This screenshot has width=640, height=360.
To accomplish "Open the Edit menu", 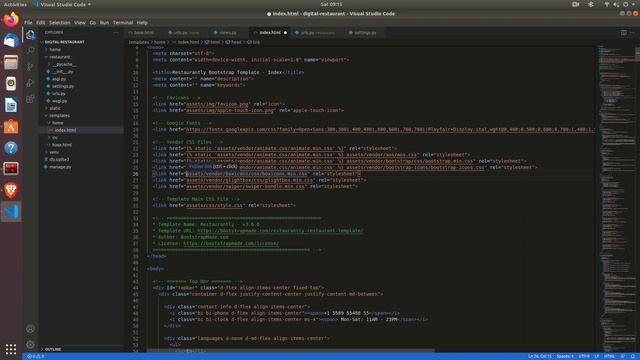I will pos(40,22).
